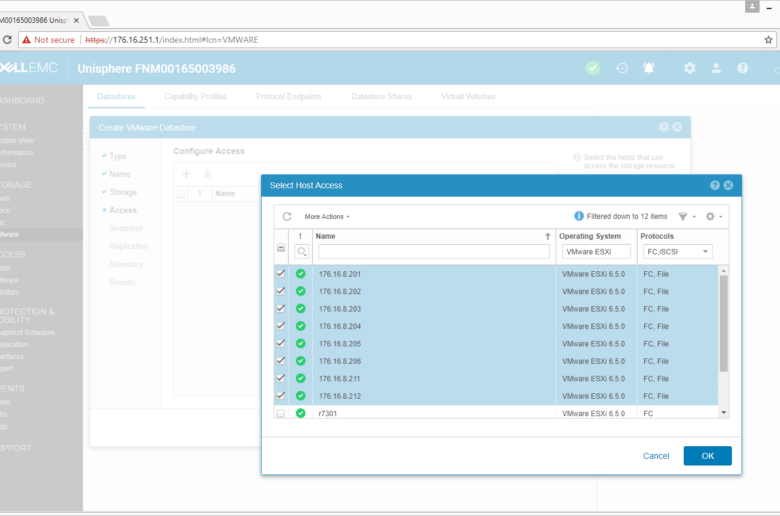Open the alerts bell icon

pos(649,68)
